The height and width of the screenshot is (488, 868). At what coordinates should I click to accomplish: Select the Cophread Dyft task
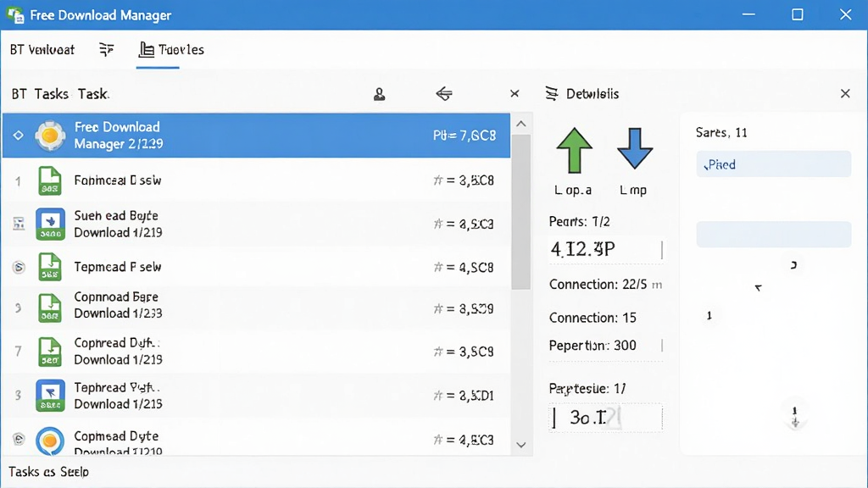point(256,352)
